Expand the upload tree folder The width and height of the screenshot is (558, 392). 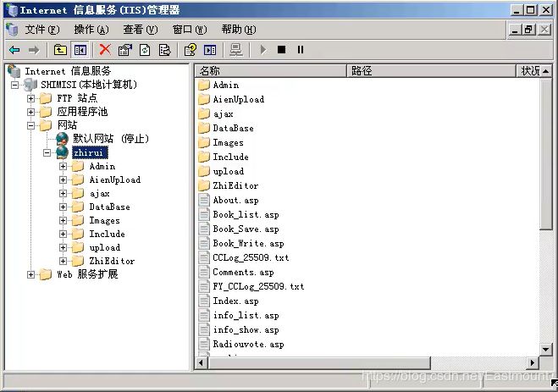[x=63, y=247]
